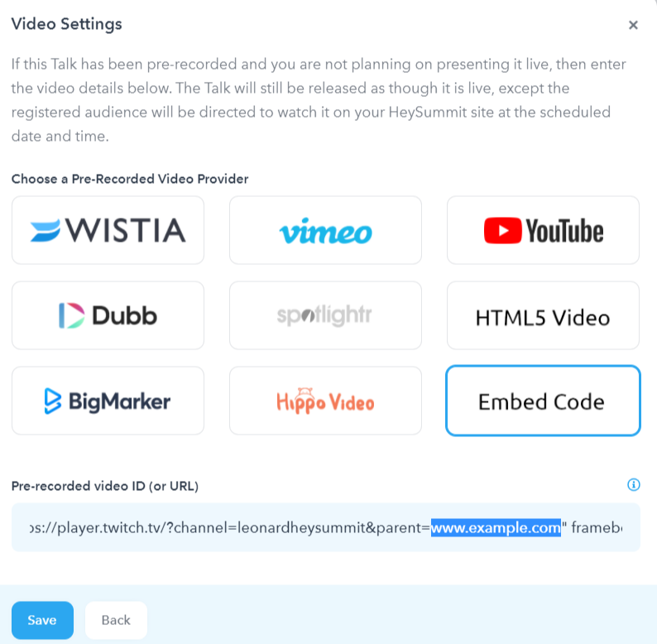Click the blue BigMarker logo mark
This screenshot has height=644, width=657.
53,401
